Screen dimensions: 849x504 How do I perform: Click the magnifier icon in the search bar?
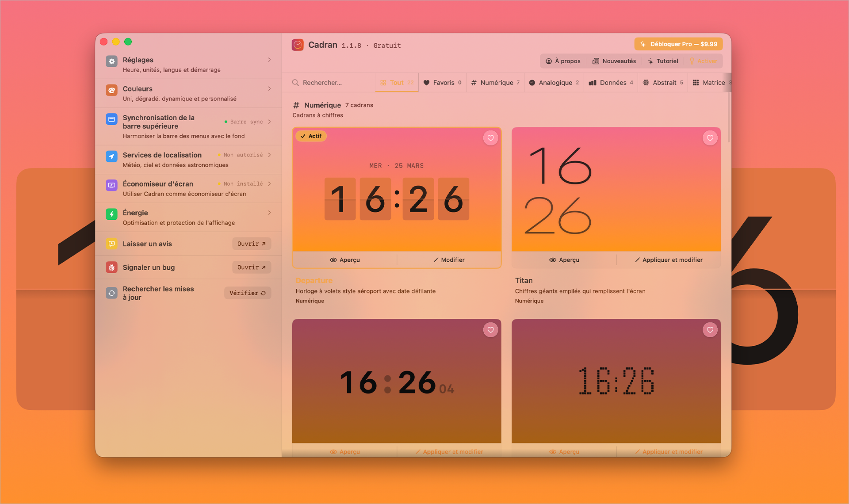pyautogui.click(x=296, y=82)
